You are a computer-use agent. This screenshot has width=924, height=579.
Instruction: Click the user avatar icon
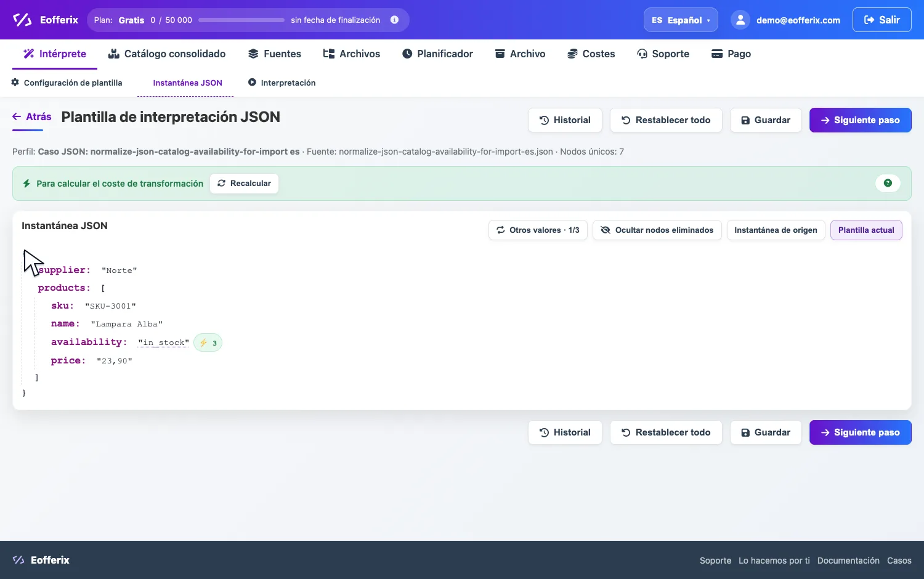740,20
